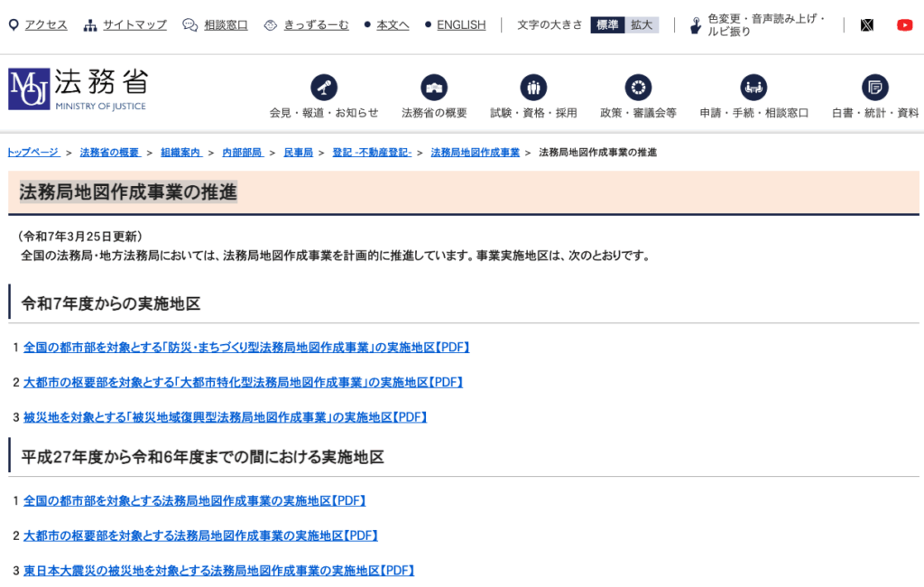The width and height of the screenshot is (924, 587).
Task: Open the 大都市特化型 implementation districts PDF
Action: [244, 382]
